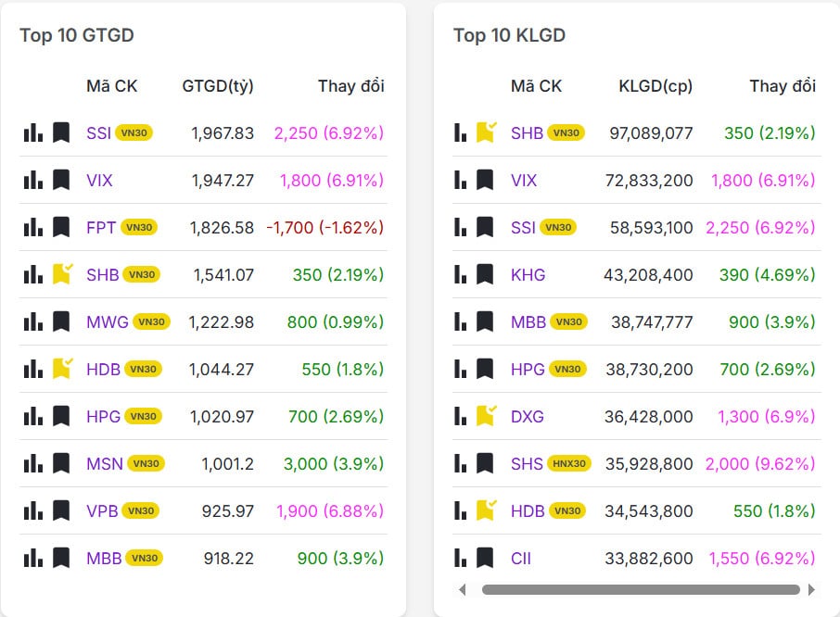Click the chart icon beside MBB in KLGD table
Viewport: 840px width, 617px height.
461,321
